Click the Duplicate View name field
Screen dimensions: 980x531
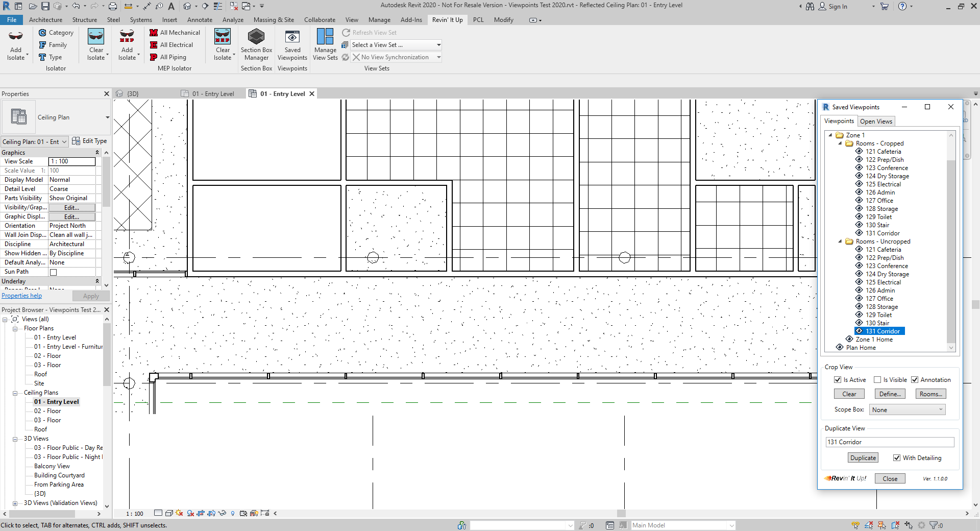pos(890,442)
